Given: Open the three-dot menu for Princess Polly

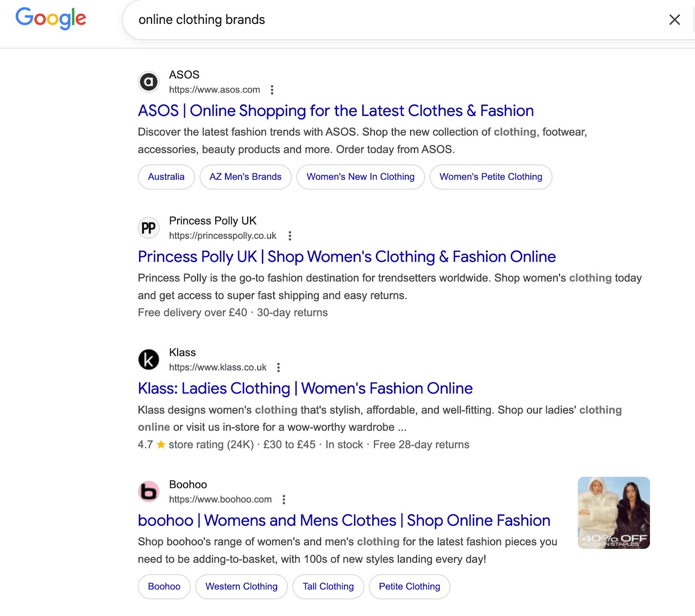Looking at the screenshot, I should point(290,236).
